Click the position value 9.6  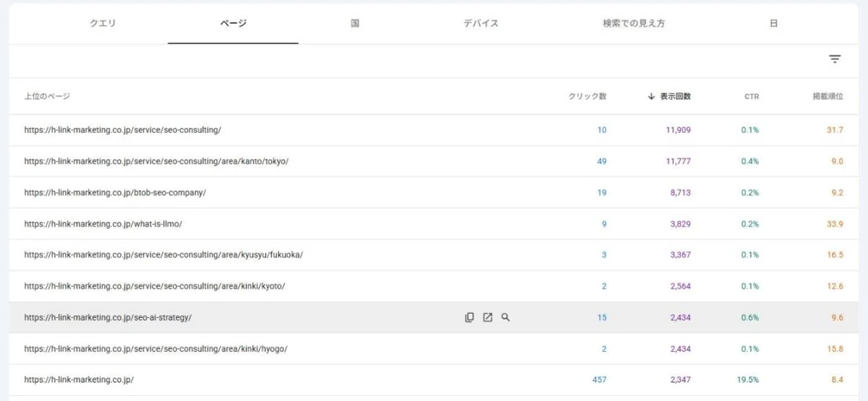click(x=838, y=317)
